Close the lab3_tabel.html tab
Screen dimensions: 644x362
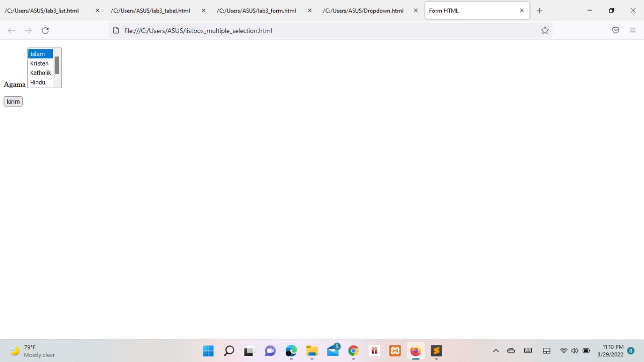(x=204, y=11)
